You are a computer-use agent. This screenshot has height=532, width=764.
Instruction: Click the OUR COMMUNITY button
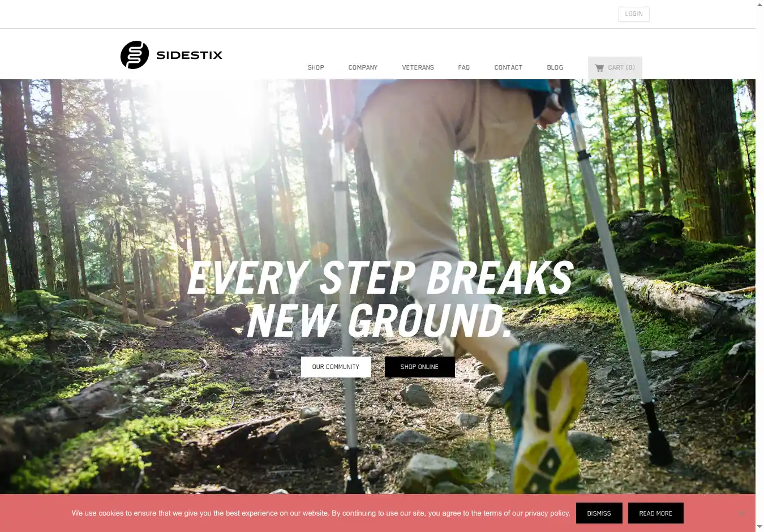click(x=336, y=367)
